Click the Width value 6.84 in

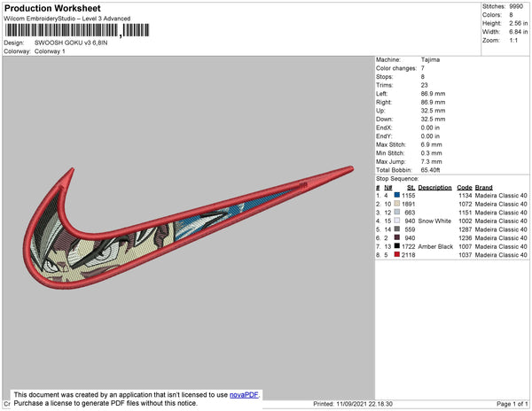point(518,32)
